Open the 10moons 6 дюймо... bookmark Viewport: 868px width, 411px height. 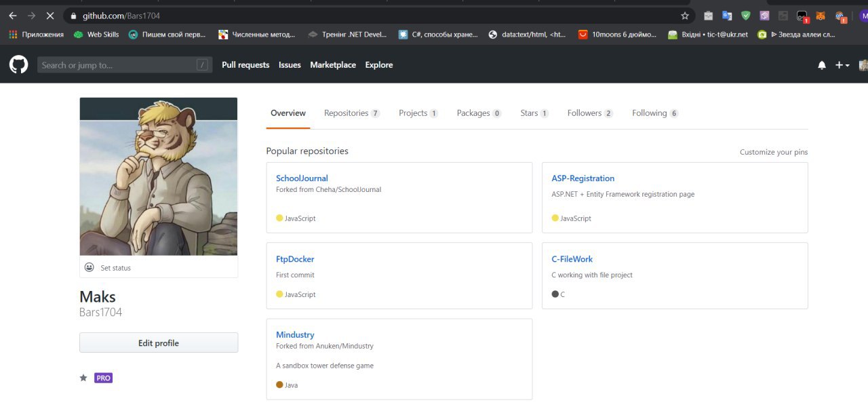click(x=618, y=34)
